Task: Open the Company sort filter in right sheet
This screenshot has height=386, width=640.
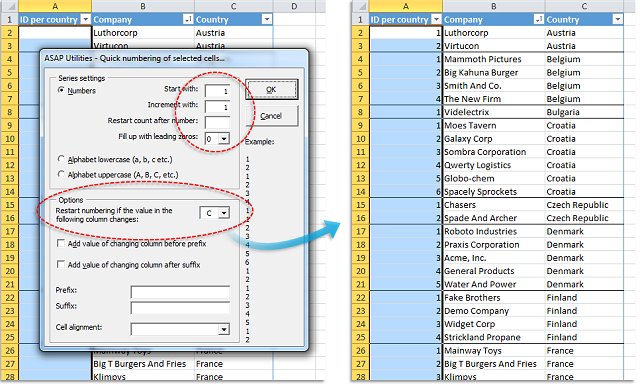Action: (539, 20)
